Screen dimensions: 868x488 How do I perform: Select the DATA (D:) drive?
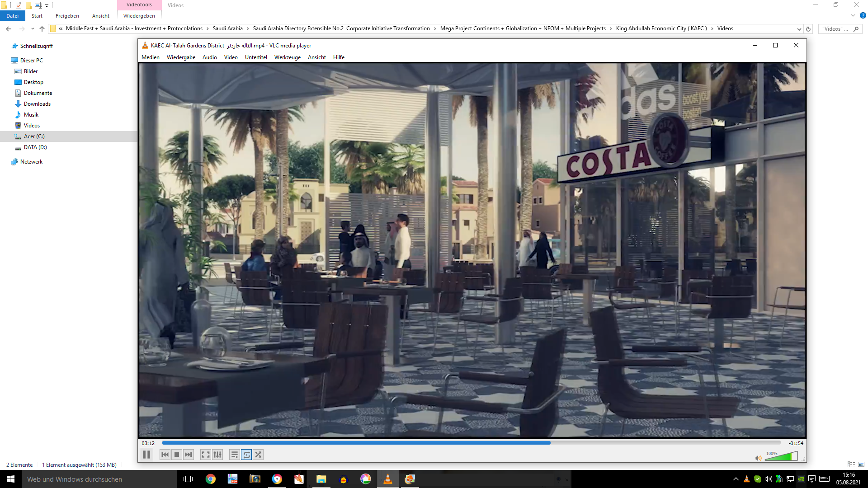click(x=35, y=147)
